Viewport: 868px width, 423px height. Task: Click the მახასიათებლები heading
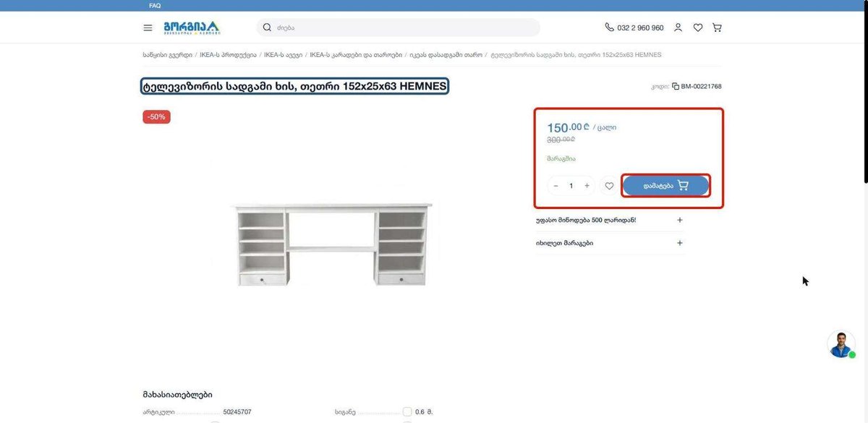click(x=178, y=395)
